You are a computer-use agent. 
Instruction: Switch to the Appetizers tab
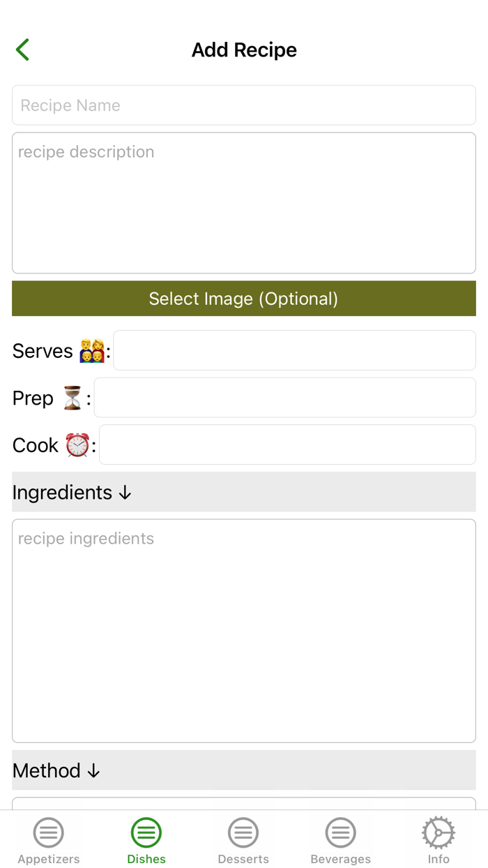point(48,841)
